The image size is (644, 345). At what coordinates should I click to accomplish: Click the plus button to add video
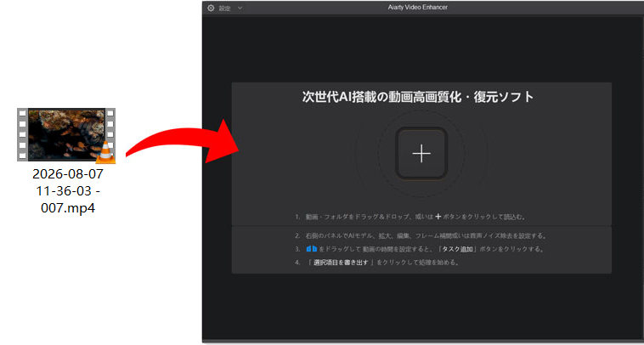pos(421,154)
